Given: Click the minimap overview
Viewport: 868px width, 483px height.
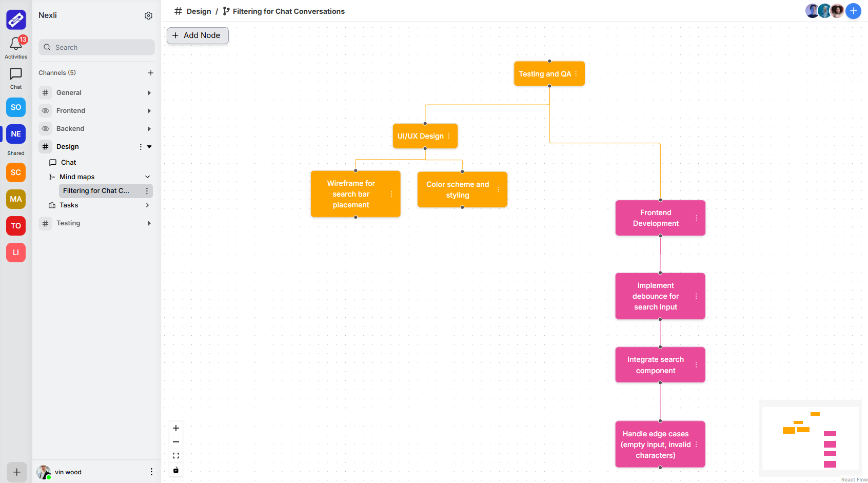Looking at the screenshot, I should click(x=811, y=438).
